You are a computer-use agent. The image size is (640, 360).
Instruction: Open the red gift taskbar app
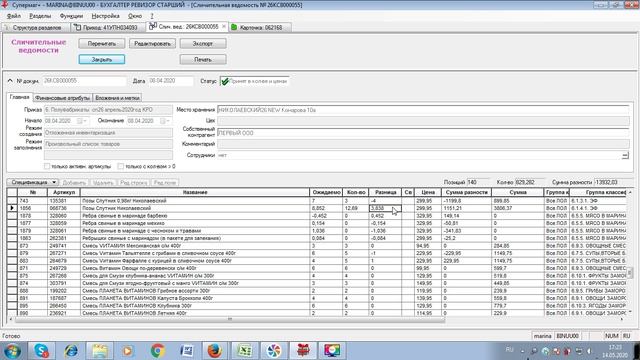coord(303,351)
